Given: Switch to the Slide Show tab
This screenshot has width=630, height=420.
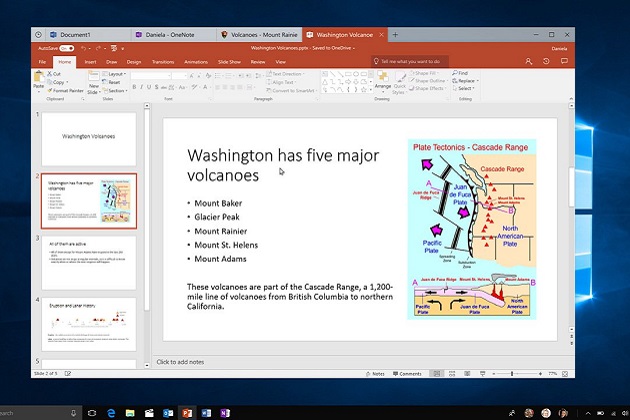Looking at the screenshot, I should 229,62.
